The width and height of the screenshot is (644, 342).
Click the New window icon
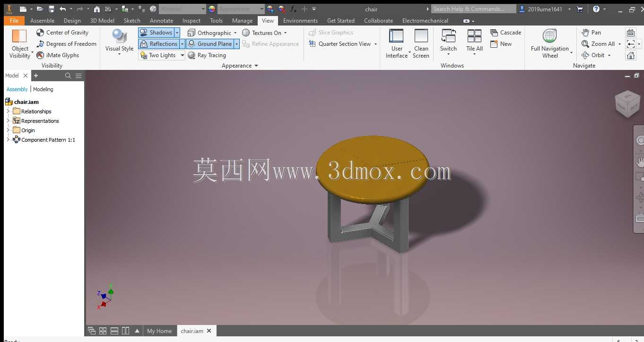tap(494, 44)
